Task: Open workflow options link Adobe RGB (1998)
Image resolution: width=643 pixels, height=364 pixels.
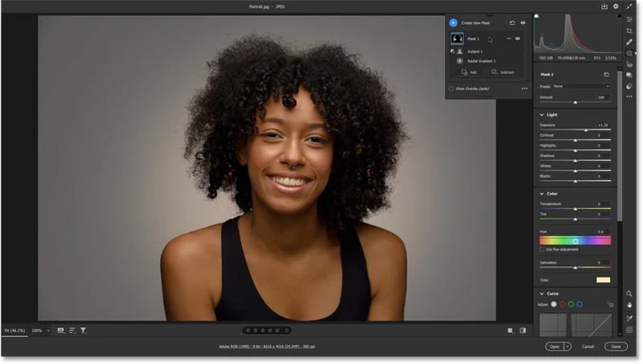Action: point(267,346)
